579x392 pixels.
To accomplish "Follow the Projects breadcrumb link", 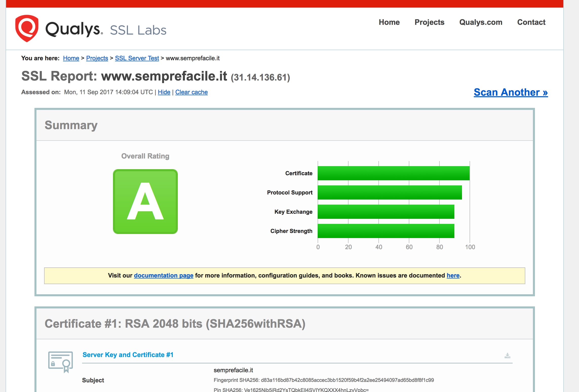I will (x=97, y=58).
